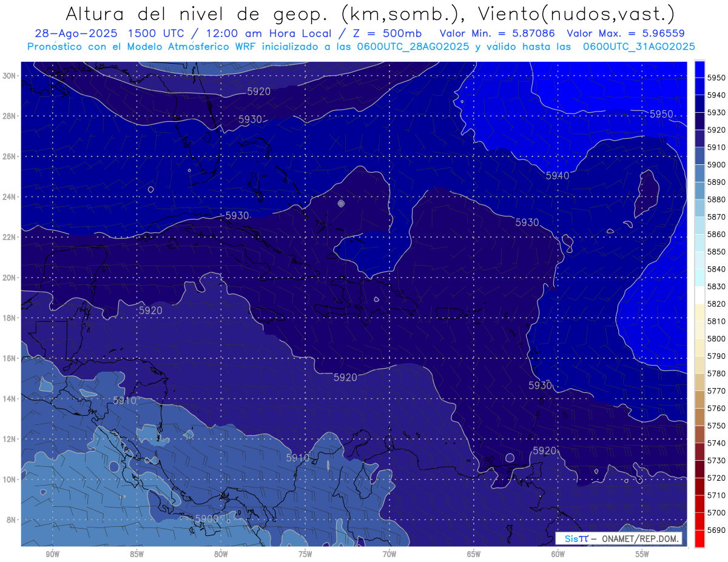Click the 5820 value on the color scale
The height and width of the screenshot is (562, 728).
[716, 304]
